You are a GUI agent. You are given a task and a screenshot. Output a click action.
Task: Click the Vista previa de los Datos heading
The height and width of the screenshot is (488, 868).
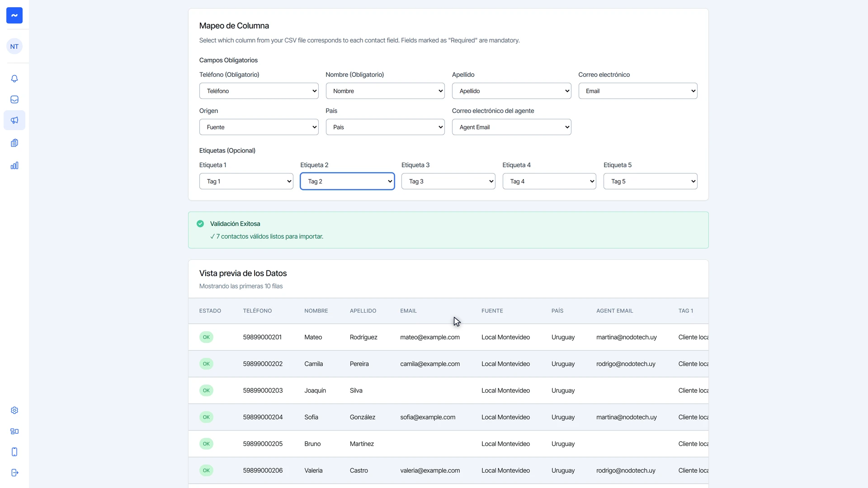pos(243,273)
